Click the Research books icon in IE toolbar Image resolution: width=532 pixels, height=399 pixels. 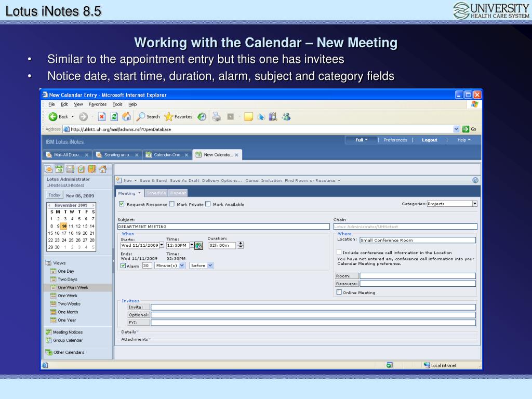273,117
